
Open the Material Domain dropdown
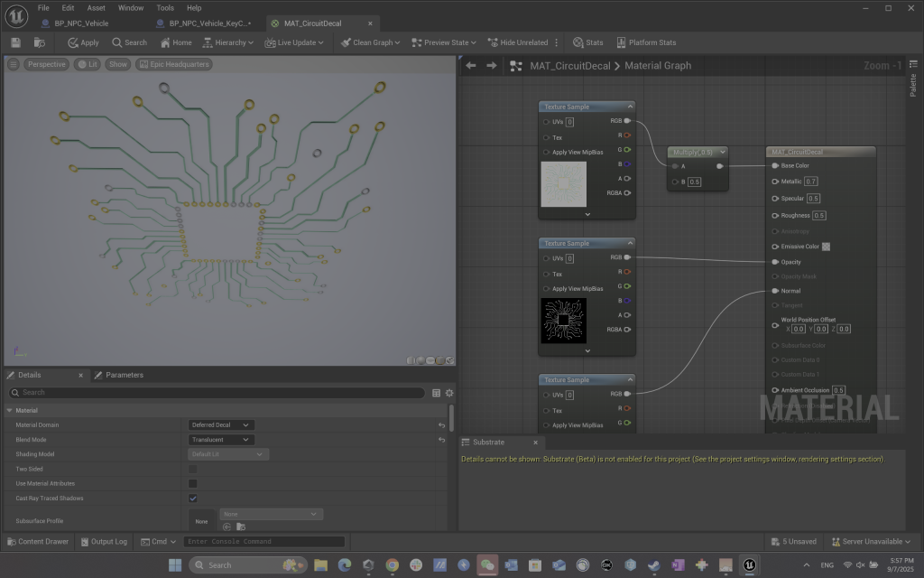[x=221, y=425]
